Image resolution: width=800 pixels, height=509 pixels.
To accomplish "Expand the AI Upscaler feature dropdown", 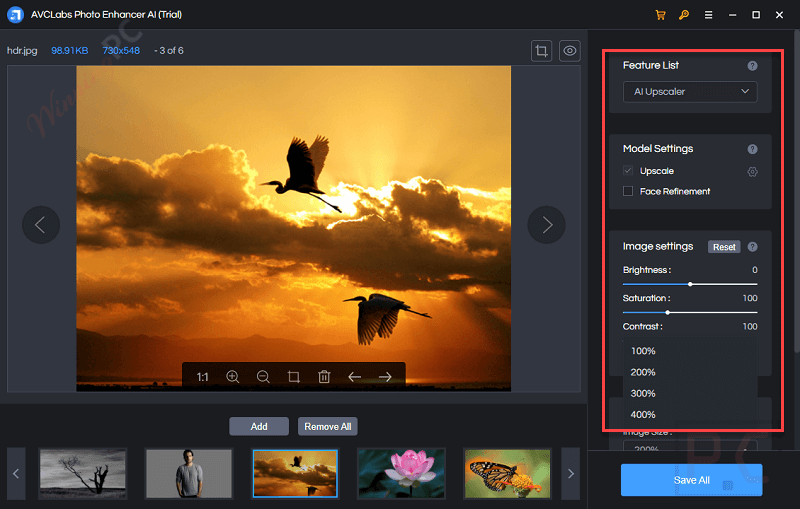I will (690, 92).
